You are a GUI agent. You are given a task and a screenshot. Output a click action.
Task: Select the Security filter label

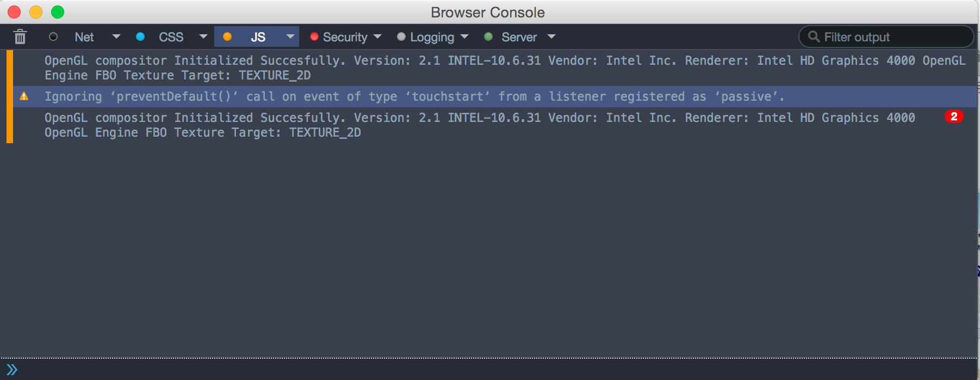(345, 37)
